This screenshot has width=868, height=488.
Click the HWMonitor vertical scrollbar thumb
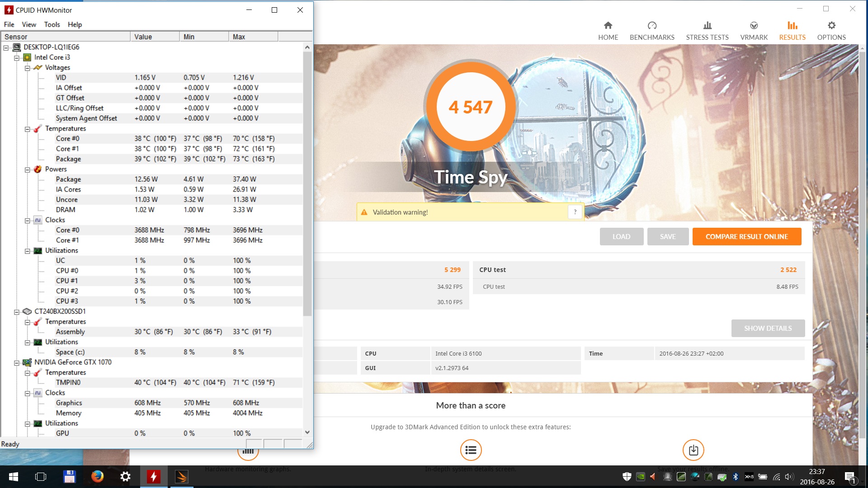(307, 184)
